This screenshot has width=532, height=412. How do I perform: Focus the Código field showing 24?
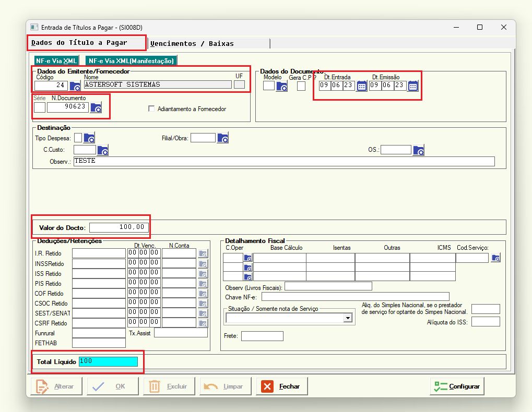click(x=51, y=86)
